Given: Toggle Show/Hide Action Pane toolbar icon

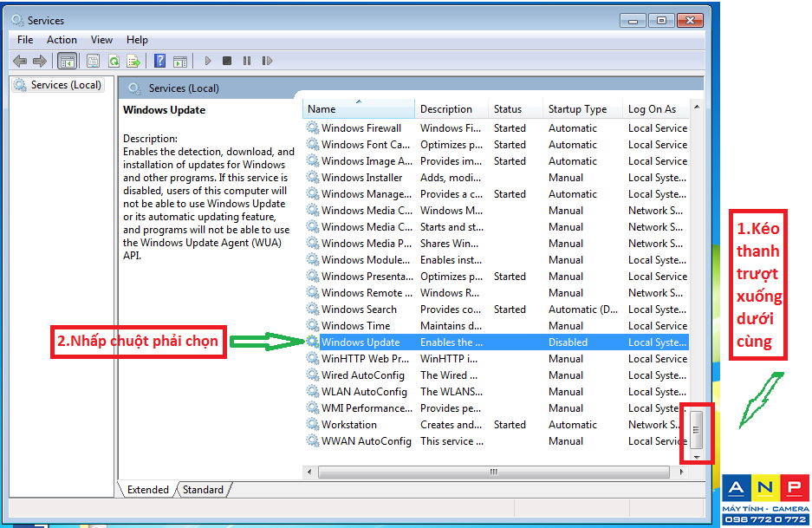Looking at the screenshot, I should point(180,62).
